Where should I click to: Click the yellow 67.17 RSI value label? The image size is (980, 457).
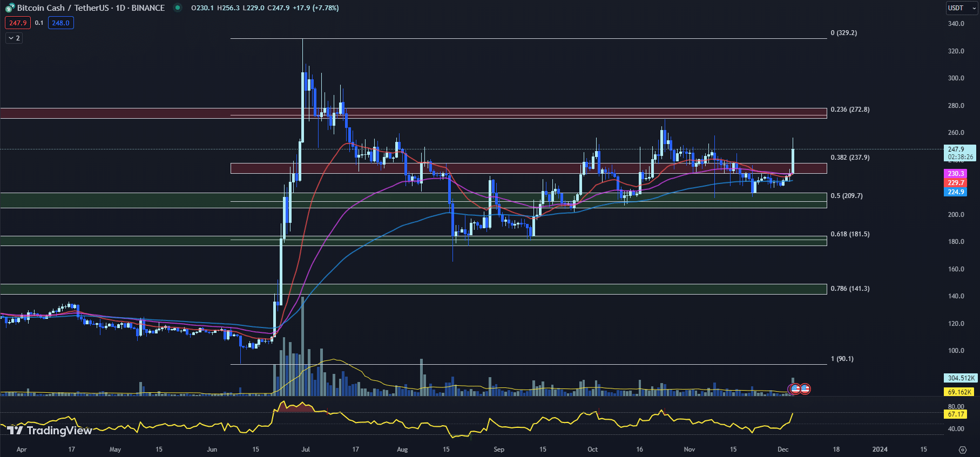955,414
